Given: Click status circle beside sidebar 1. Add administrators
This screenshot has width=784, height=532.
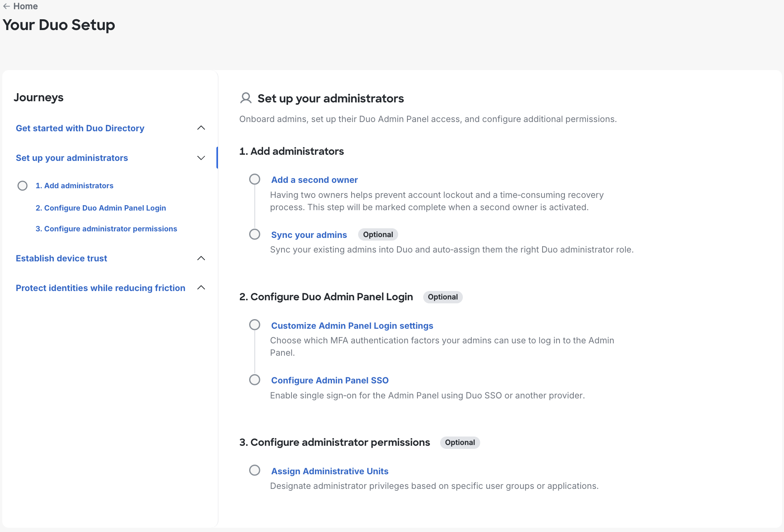Looking at the screenshot, I should 22,186.
